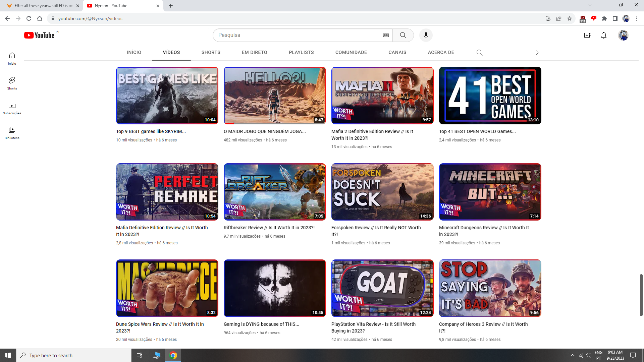The image size is (644, 362).
Task: Reload the page in Chrome
Action: pos(29,18)
